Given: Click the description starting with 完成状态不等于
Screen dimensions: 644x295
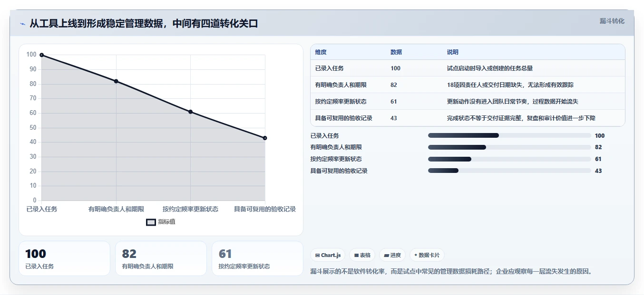Looking at the screenshot, I should (x=521, y=118).
